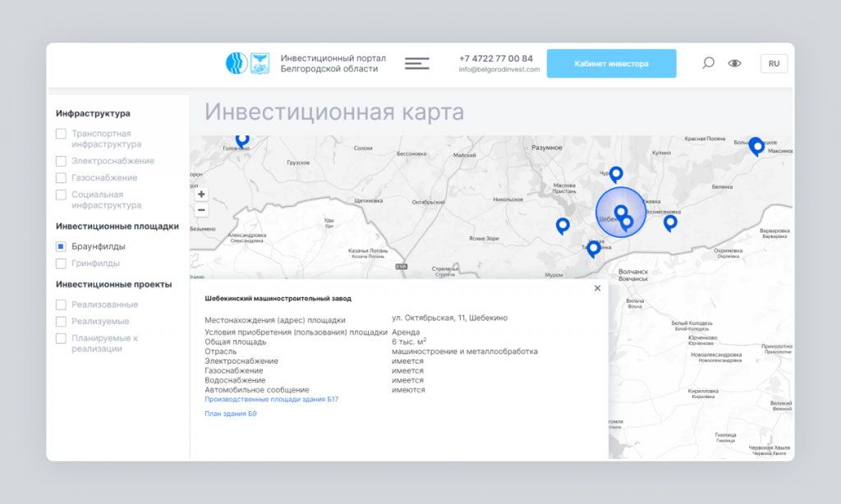The width and height of the screenshot is (841, 504).
Task: Enable Газоснабжение filter checkbox
Action: point(61,177)
